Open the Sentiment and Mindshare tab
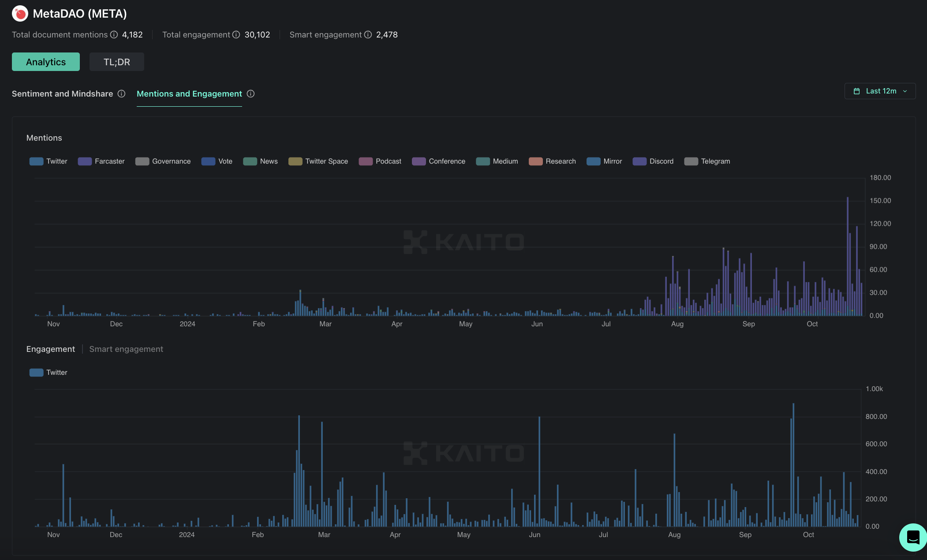This screenshot has width=927, height=560. click(62, 94)
